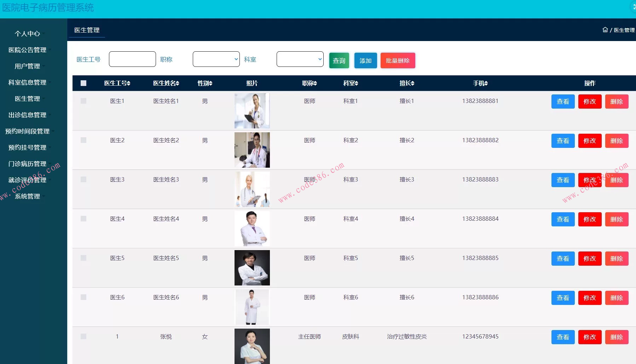Screen dimensions: 636x364
Task: Sort the 职称 column header arrows
Action: tap(316, 83)
